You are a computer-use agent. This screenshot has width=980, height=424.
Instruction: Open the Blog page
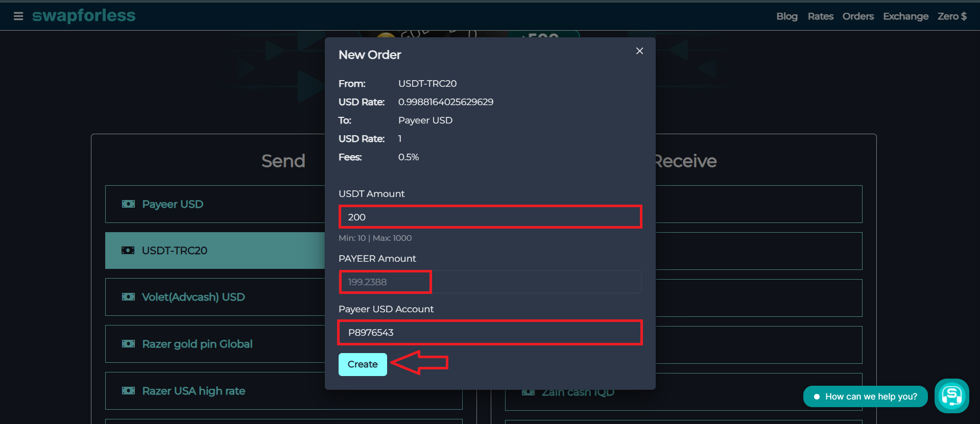click(786, 16)
